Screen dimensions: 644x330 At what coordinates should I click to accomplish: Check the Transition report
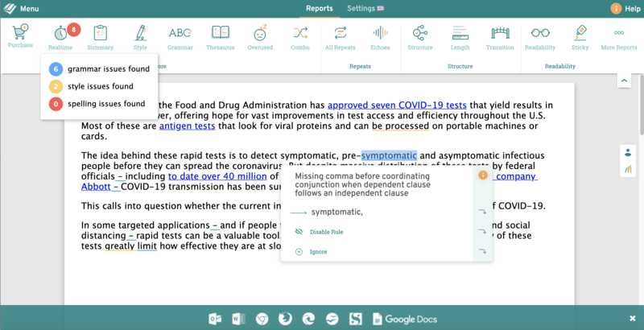click(500, 36)
